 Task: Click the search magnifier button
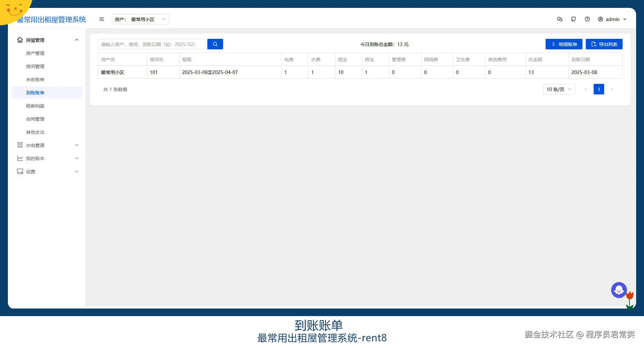215,44
